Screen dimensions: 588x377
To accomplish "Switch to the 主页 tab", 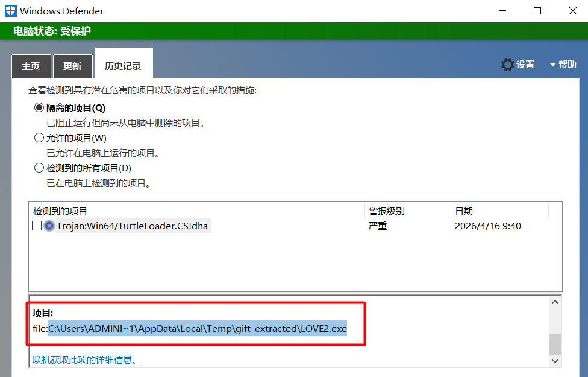I will 31,66.
